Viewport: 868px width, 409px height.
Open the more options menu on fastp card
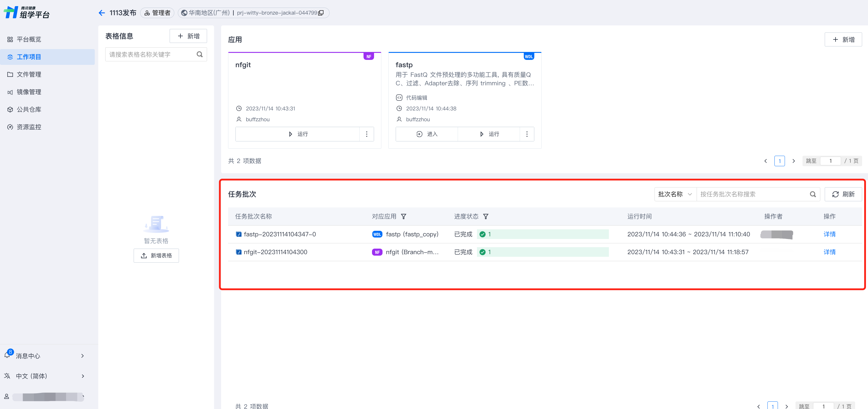[x=527, y=134]
